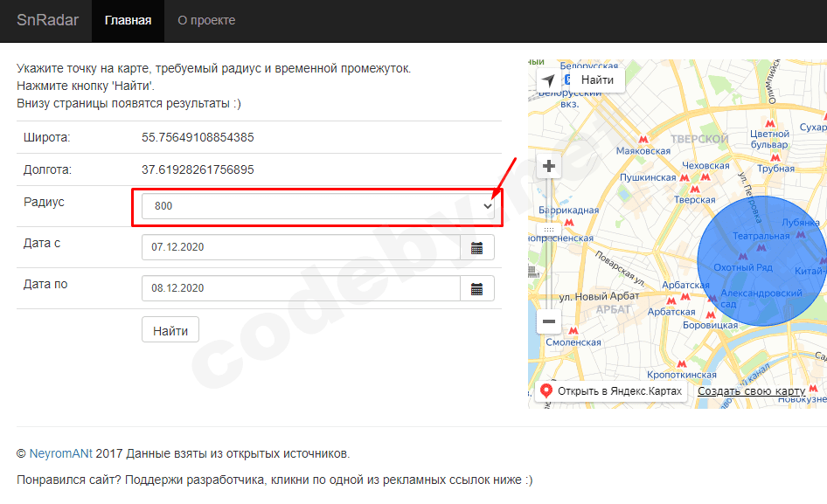Zoom in the map with plus button
The image size is (827, 504).
point(548,167)
